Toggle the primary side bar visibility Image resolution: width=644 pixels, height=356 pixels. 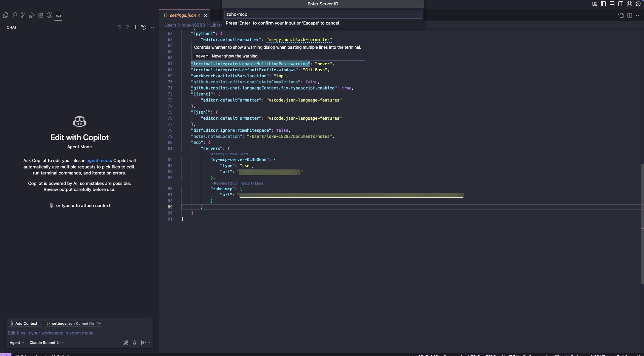[x=603, y=4]
